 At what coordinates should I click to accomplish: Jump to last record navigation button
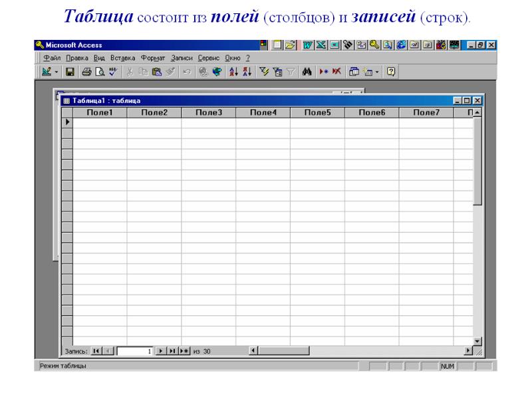point(171,350)
